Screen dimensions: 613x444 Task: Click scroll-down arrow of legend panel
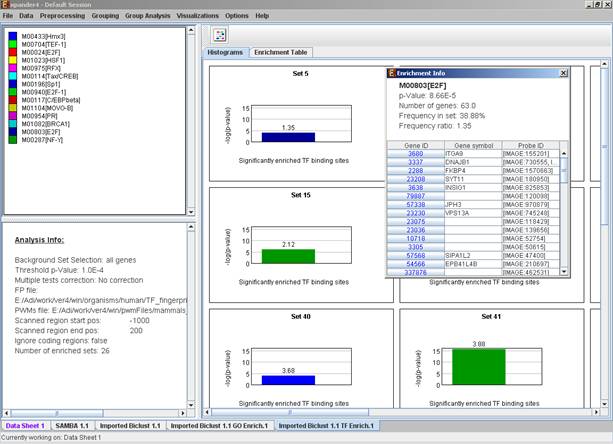click(191, 212)
